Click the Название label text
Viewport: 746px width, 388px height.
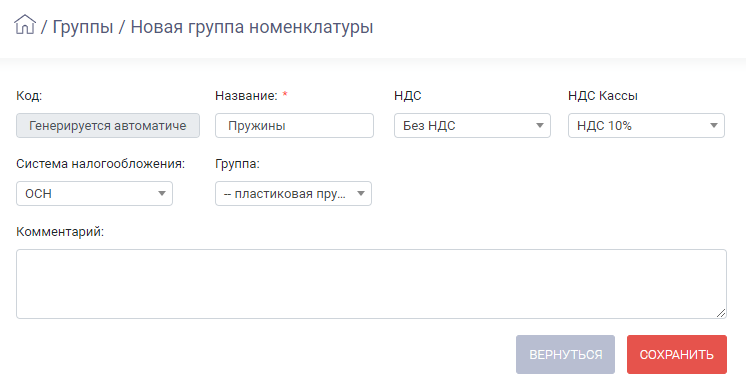(x=246, y=96)
